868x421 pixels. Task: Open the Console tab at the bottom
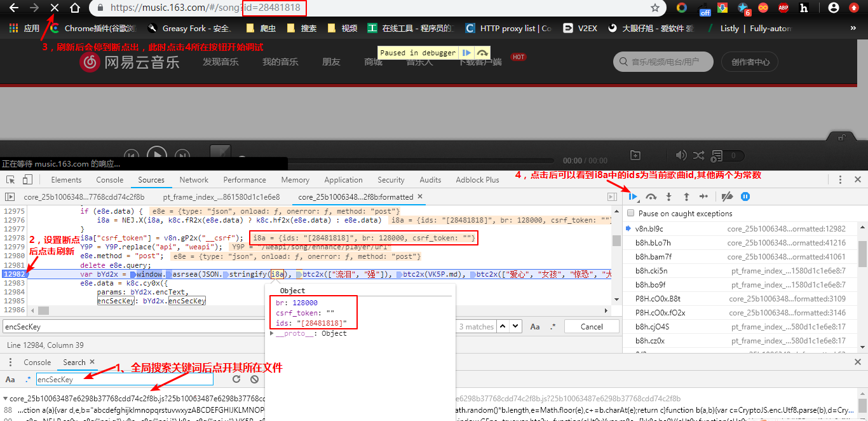[36, 361]
